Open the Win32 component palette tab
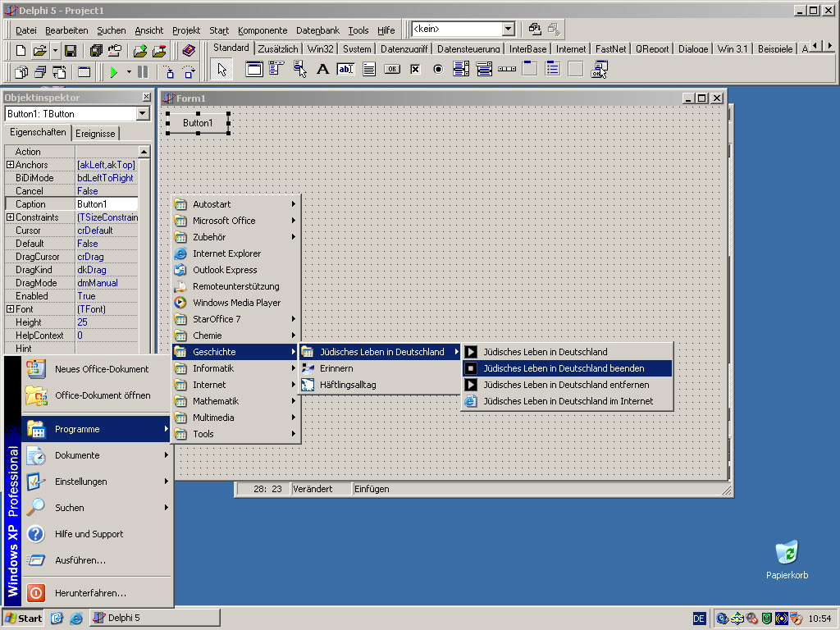The width and height of the screenshot is (840, 630). (x=320, y=49)
